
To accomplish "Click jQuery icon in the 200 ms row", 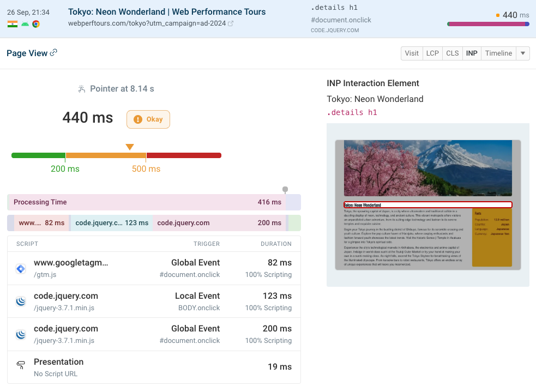I will [21, 334].
